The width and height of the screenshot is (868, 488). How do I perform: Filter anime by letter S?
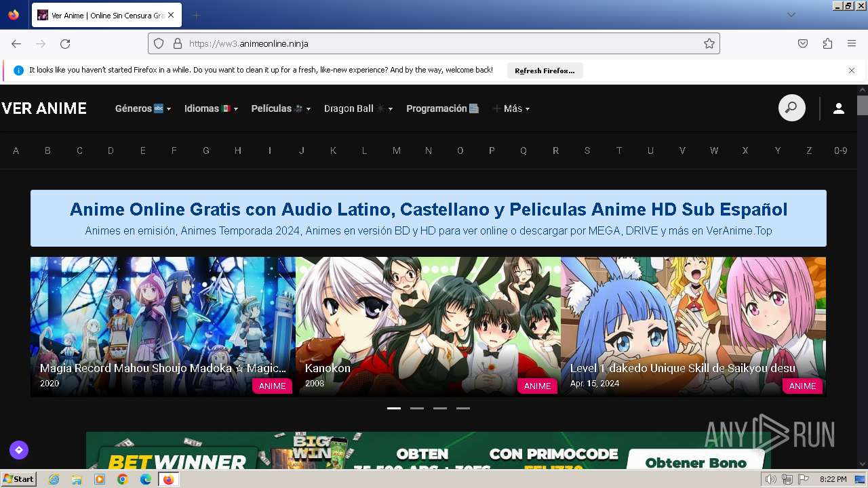[587, 150]
